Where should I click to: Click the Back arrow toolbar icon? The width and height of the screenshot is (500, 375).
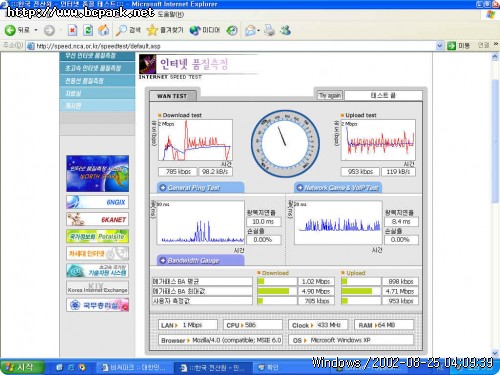[10, 30]
